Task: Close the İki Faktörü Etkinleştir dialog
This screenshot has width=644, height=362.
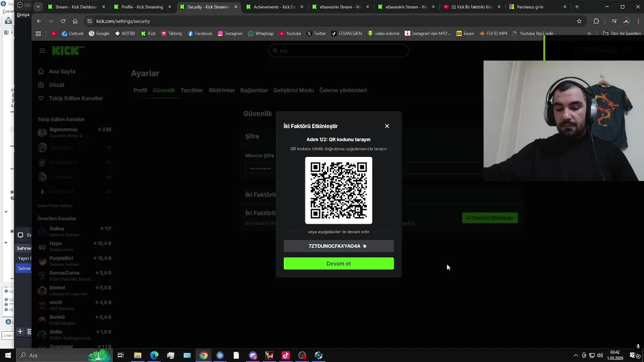Action: pyautogui.click(x=387, y=126)
